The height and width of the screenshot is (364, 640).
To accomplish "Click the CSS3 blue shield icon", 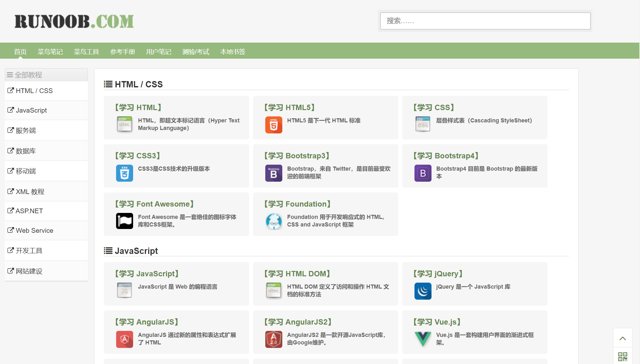I will (124, 173).
